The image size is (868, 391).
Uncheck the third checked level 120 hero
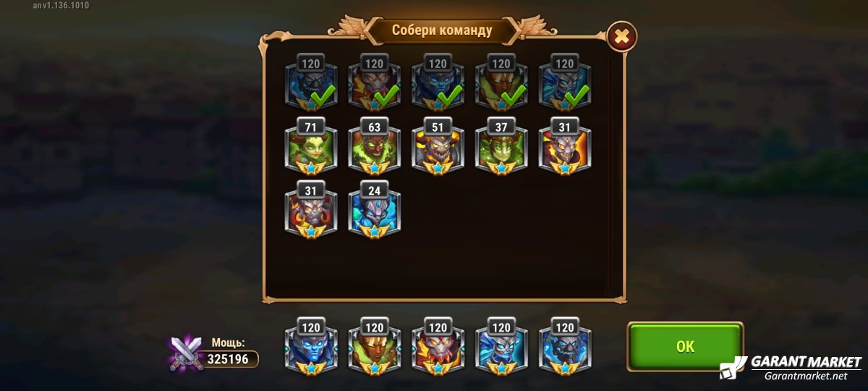438,84
